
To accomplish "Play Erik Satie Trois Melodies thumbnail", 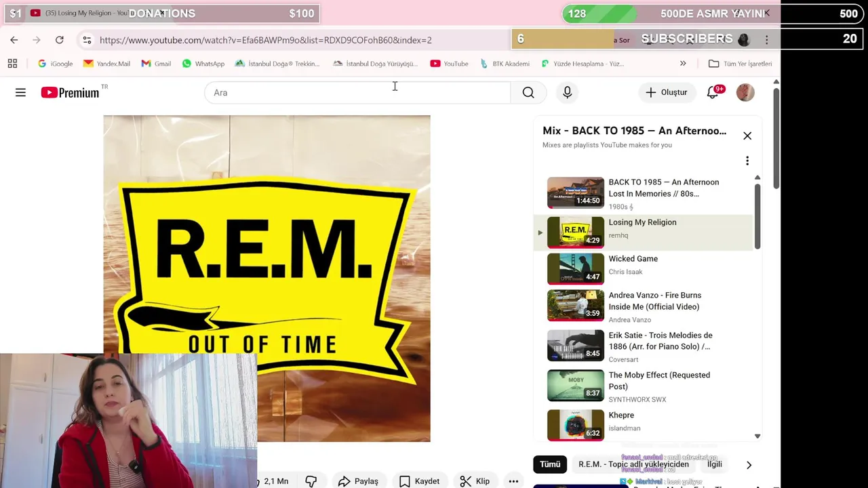I will point(576,346).
